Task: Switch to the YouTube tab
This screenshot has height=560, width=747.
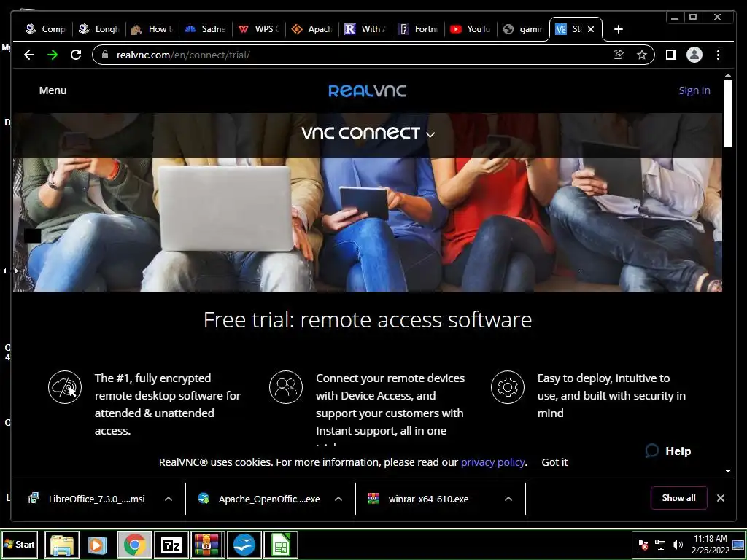Action: coord(471,29)
